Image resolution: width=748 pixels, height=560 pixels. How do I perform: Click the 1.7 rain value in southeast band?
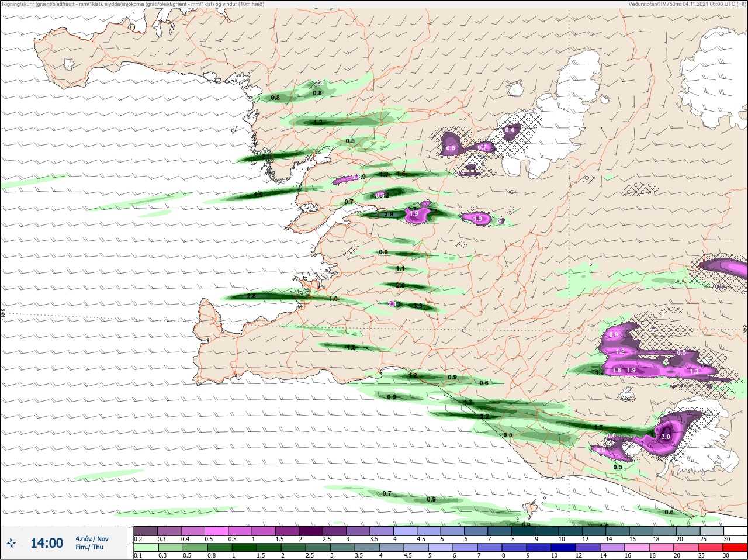598,427
